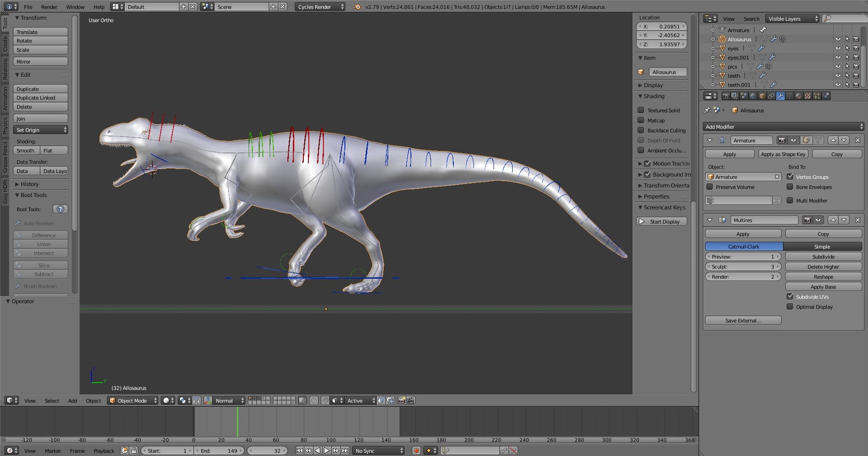Click the OpenGL animation clapper icon
The width and height of the screenshot is (868, 456).
pyautogui.click(x=410, y=400)
